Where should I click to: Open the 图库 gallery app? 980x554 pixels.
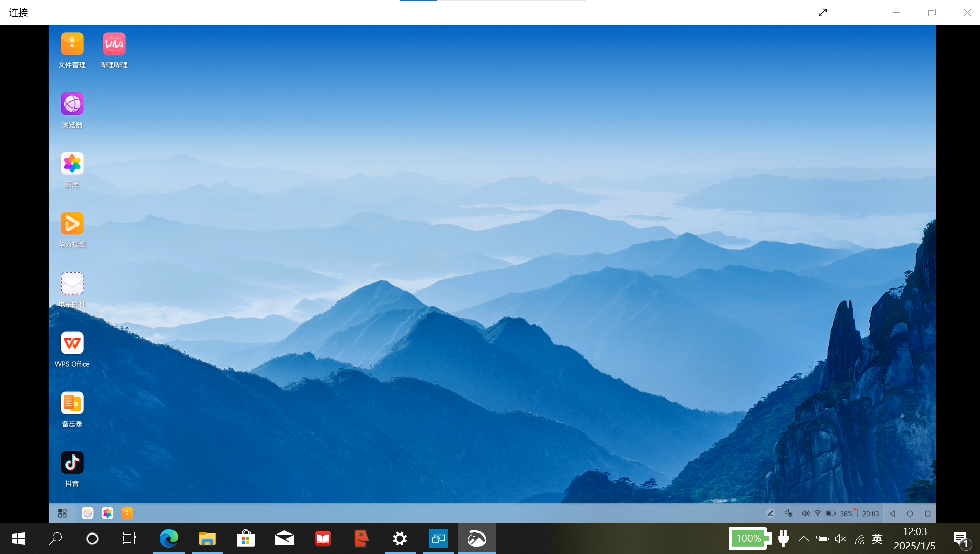pos(72,164)
